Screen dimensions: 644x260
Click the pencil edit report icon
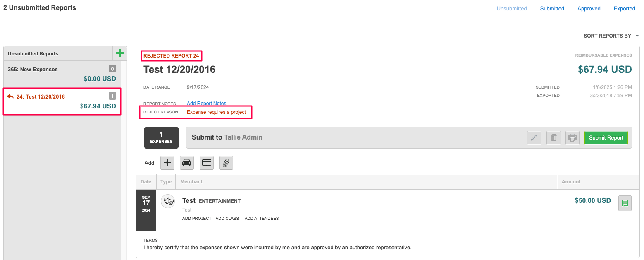click(534, 137)
